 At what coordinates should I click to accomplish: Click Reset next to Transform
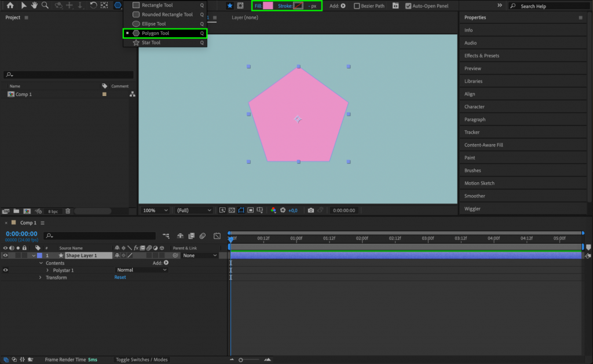[120, 277]
